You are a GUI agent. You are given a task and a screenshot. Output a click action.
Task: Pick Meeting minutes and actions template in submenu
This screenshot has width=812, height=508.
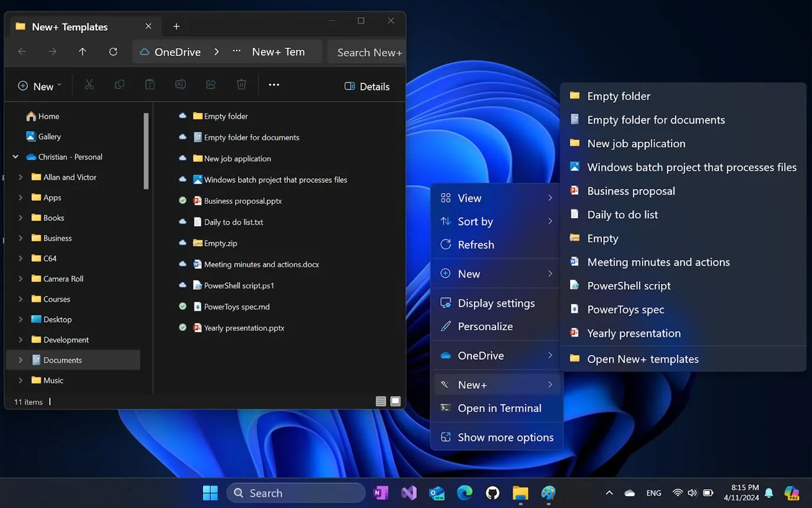(x=683, y=262)
